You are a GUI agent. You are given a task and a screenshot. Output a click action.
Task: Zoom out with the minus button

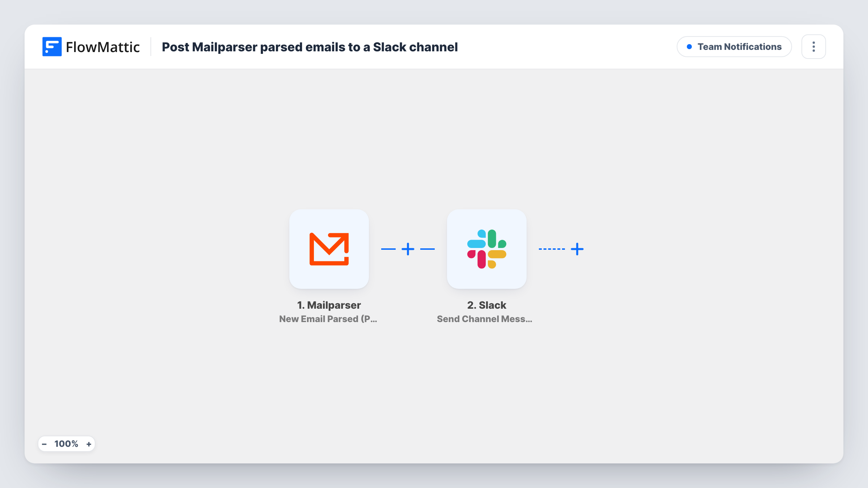click(x=44, y=444)
